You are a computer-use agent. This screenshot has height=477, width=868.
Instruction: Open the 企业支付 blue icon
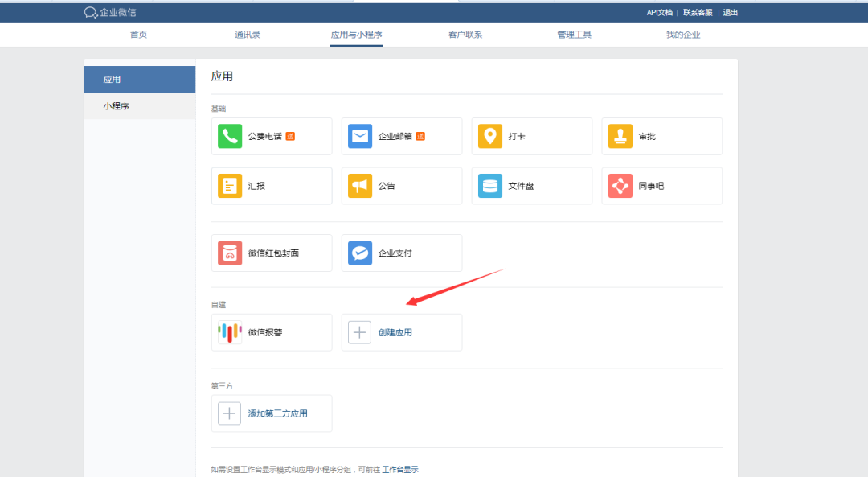point(360,253)
